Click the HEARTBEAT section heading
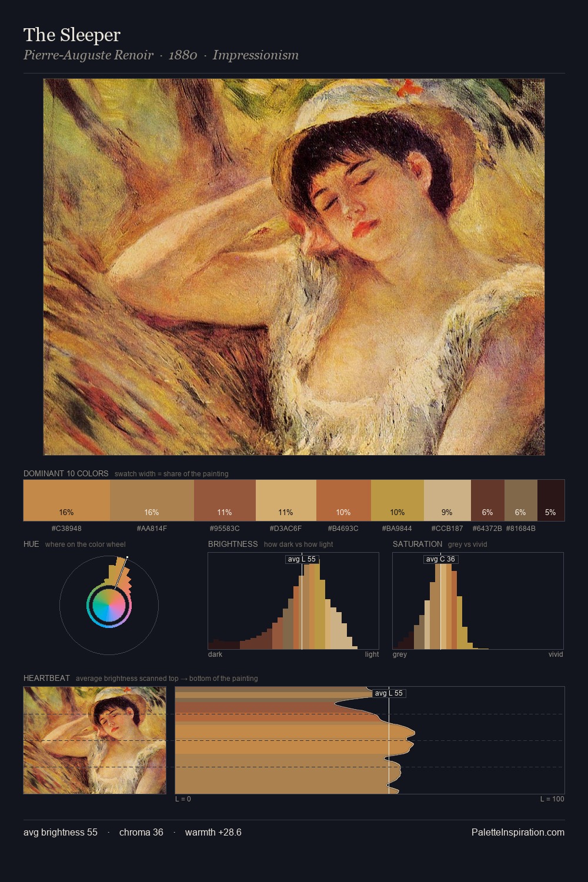The height and width of the screenshot is (882, 588). tap(46, 678)
